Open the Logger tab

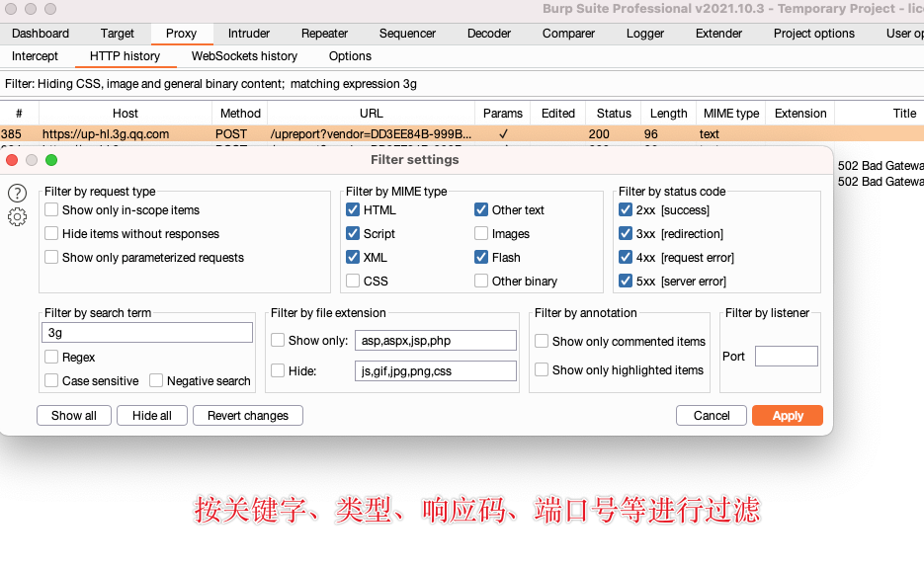pos(645,34)
